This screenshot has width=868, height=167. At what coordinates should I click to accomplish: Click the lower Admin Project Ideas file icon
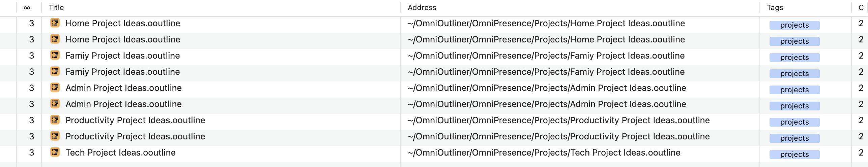click(x=55, y=104)
